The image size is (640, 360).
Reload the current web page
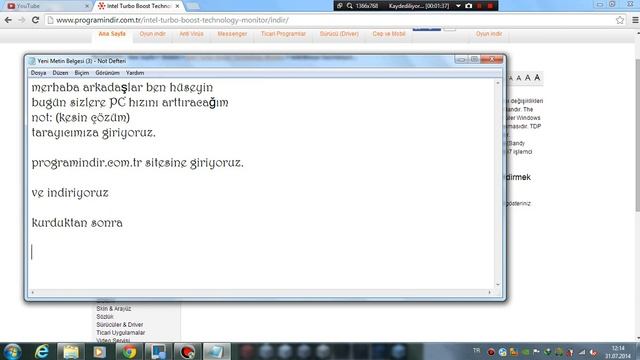click(36, 20)
